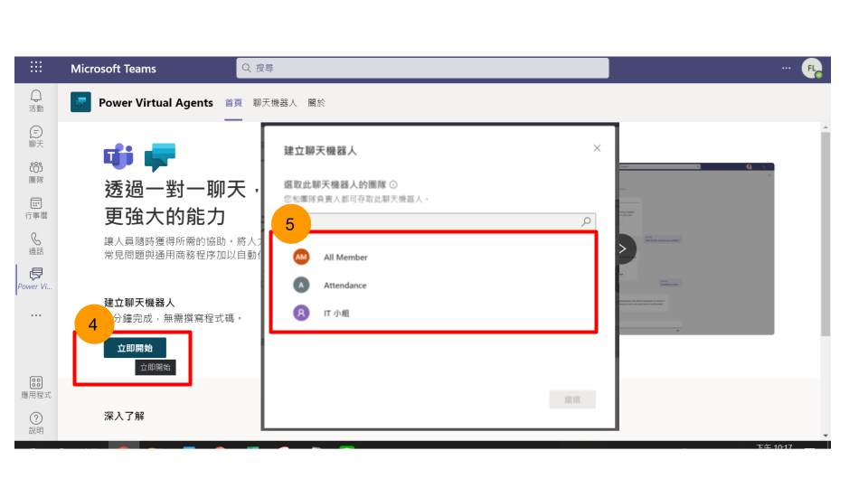Click the page vertical scrollbar
This screenshot has width=868, height=488.
coord(826,235)
